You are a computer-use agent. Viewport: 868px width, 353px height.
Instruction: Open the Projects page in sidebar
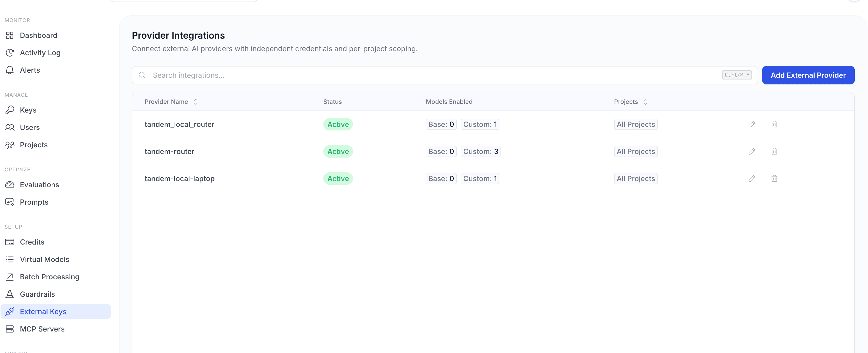56,145
